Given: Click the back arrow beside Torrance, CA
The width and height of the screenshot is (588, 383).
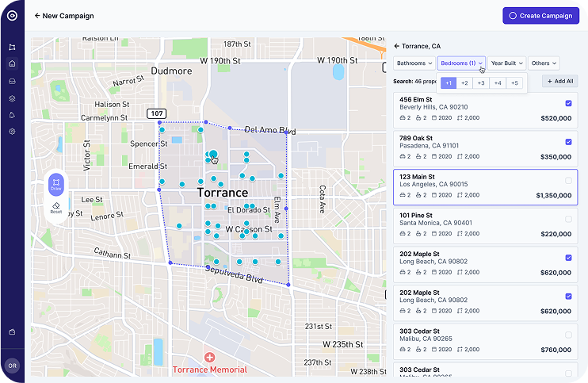Looking at the screenshot, I should 396,46.
